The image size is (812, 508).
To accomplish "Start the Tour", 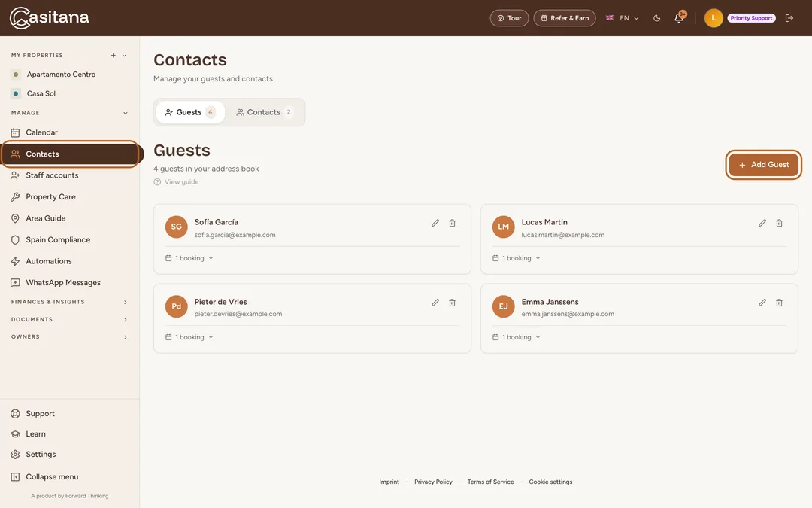I will pos(509,18).
